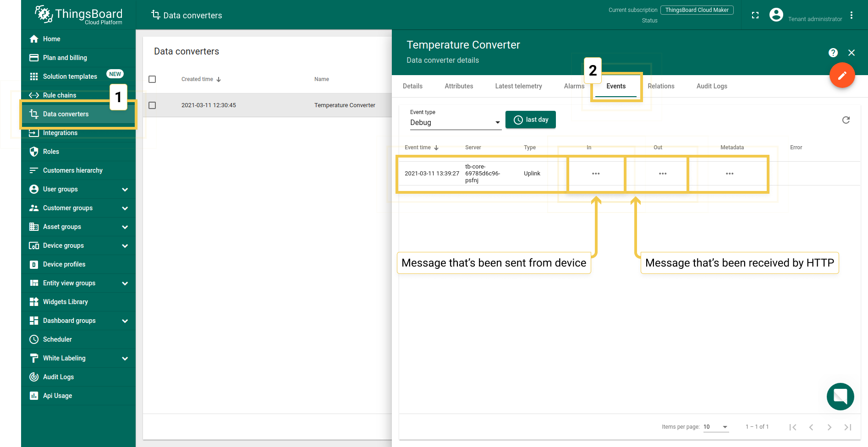The image size is (868, 447).
Task: Click the Error column header
Action: (x=796, y=147)
